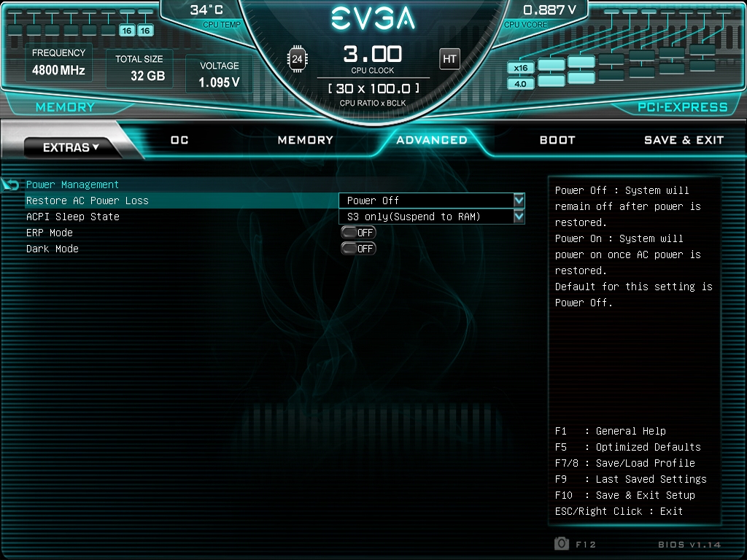Click the second 16 GB memory slot indicator
747x560 pixels.
pyautogui.click(x=145, y=31)
